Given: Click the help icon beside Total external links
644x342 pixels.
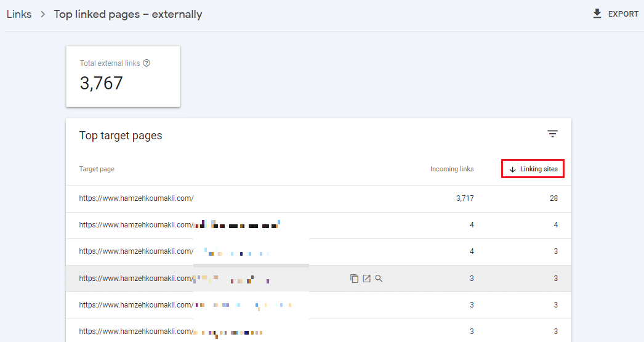Looking at the screenshot, I should pyautogui.click(x=147, y=63).
